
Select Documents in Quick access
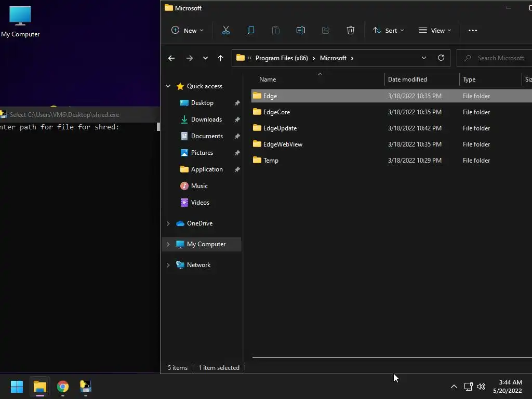pyautogui.click(x=207, y=136)
